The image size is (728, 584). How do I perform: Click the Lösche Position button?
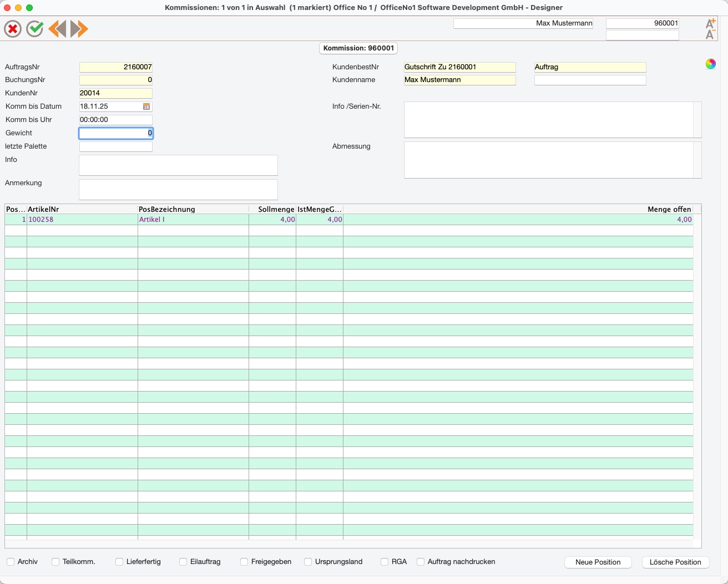pyautogui.click(x=675, y=562)
